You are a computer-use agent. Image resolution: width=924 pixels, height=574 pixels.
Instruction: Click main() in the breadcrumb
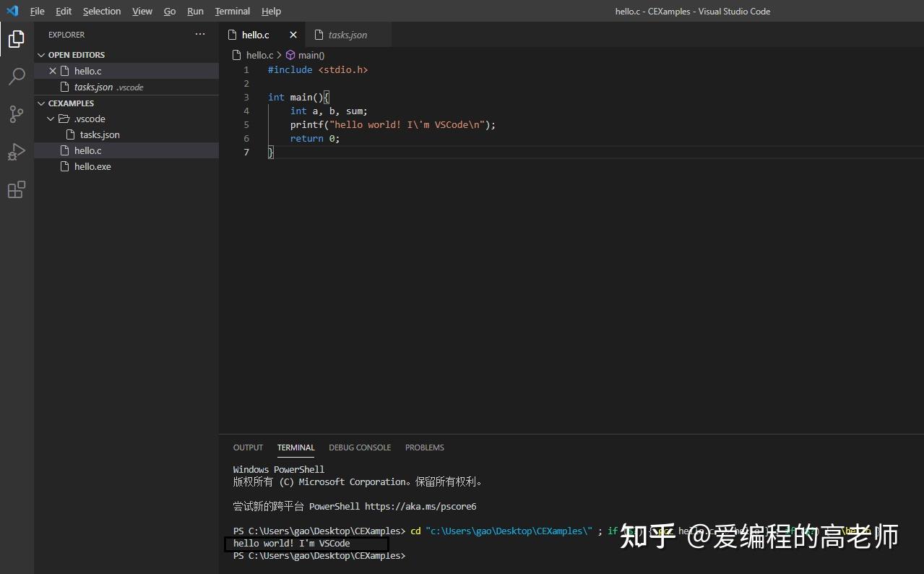[311, 55]
